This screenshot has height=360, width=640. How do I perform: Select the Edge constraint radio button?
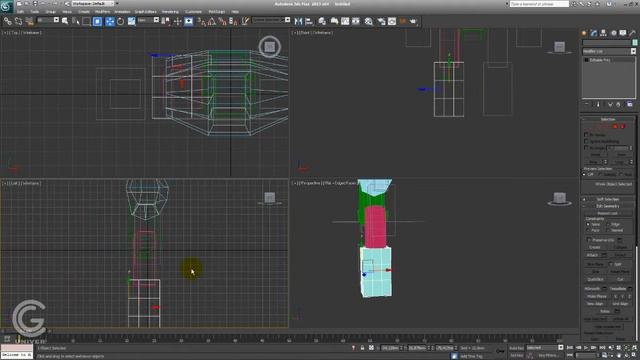[608, 224]
